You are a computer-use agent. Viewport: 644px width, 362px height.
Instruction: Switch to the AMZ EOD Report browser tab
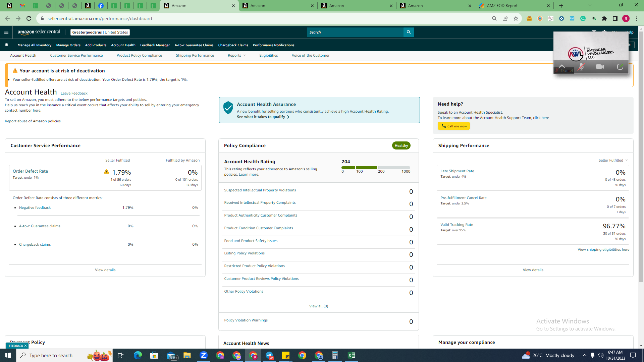(x=515, y=6)
